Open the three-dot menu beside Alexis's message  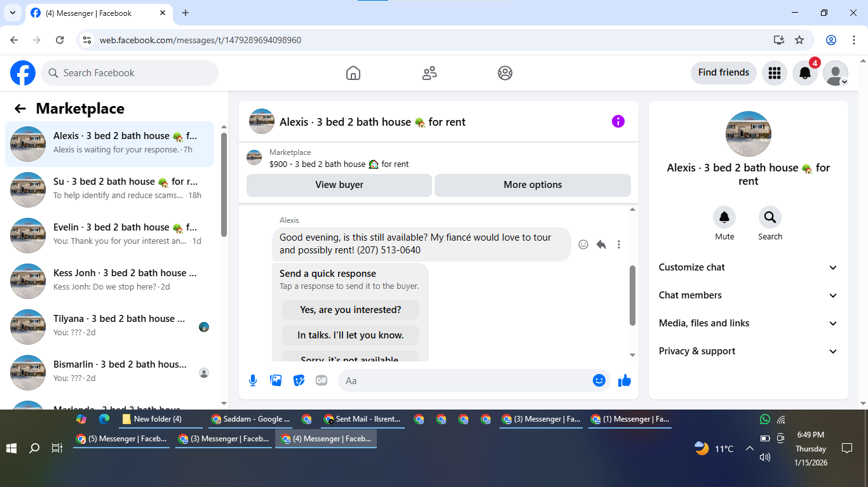coord(619,244)
